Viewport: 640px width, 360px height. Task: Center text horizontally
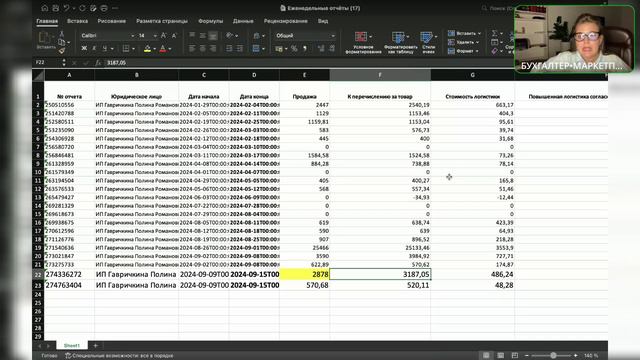(202, 49)
